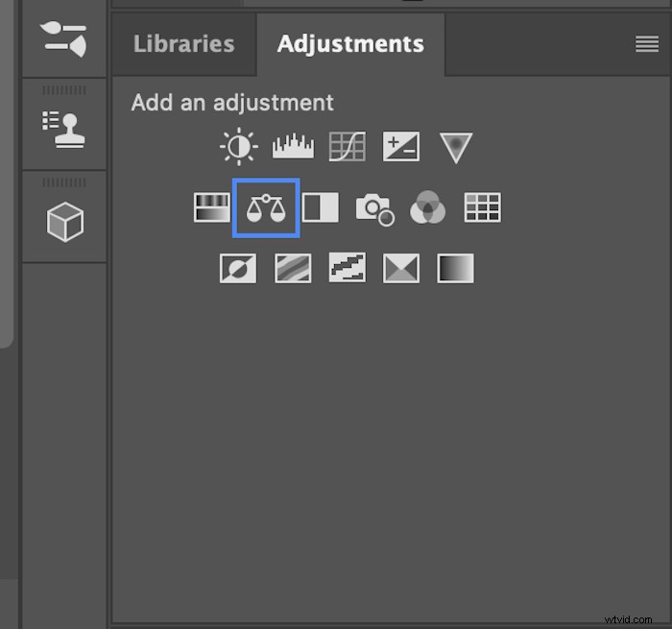Add a Threshold adjustment
This screenshot has width=672, height=629.
[x=348, y=268]
